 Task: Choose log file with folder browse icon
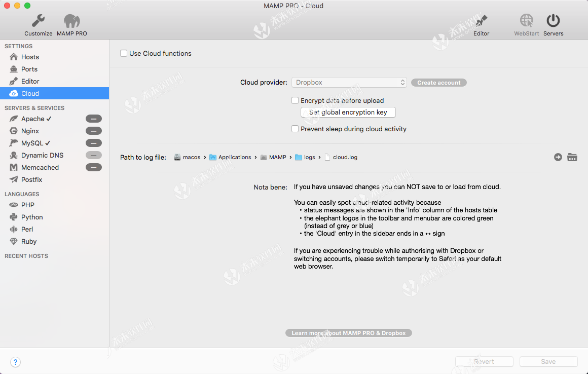572,157
